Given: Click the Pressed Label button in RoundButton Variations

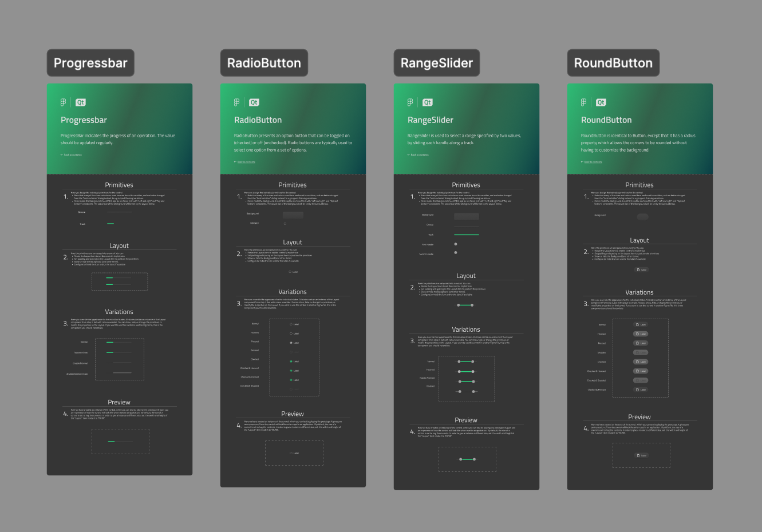Looking at the screenshot, I should pos(639,343).
